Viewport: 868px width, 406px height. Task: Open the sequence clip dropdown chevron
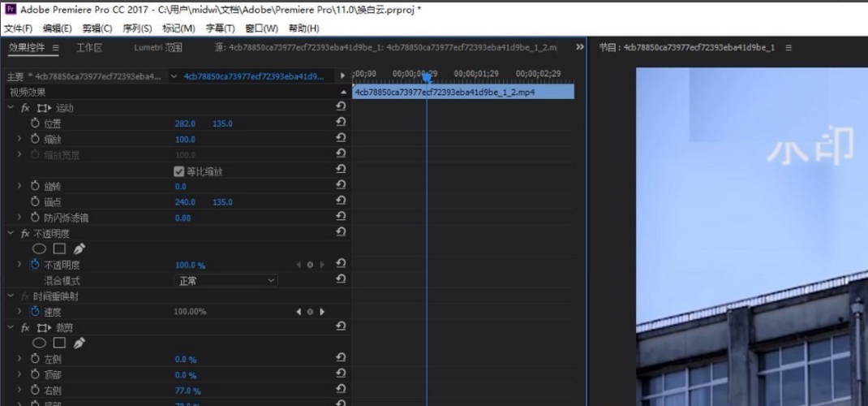click(174, 76)
